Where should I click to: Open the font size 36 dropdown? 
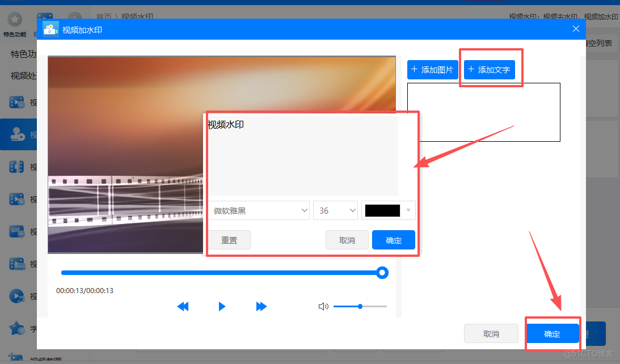tap(335, 211)
